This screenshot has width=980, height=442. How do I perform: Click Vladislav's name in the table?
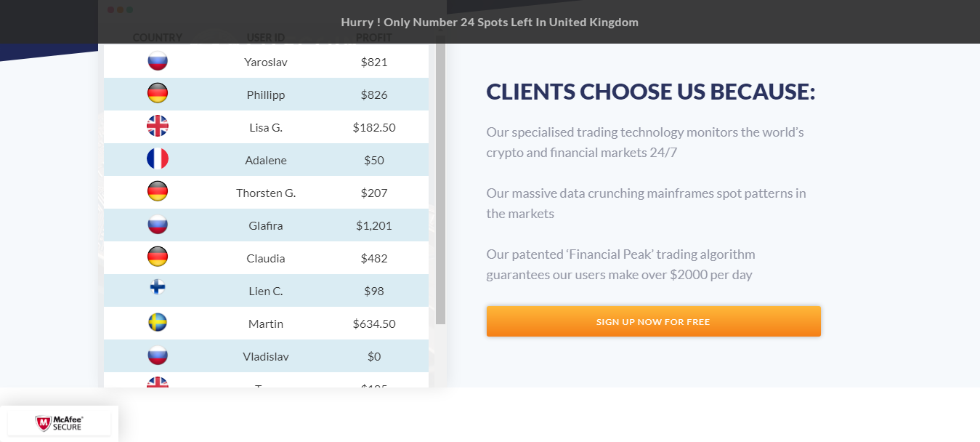266,356
